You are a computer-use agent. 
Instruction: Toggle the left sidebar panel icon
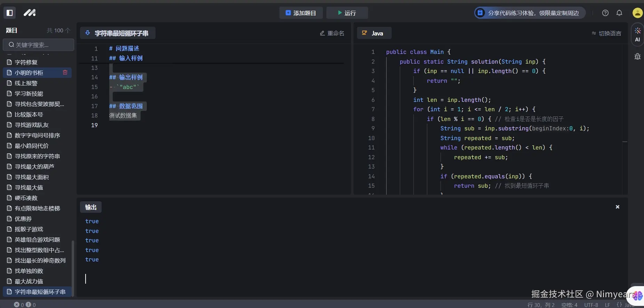click(10, 13)
